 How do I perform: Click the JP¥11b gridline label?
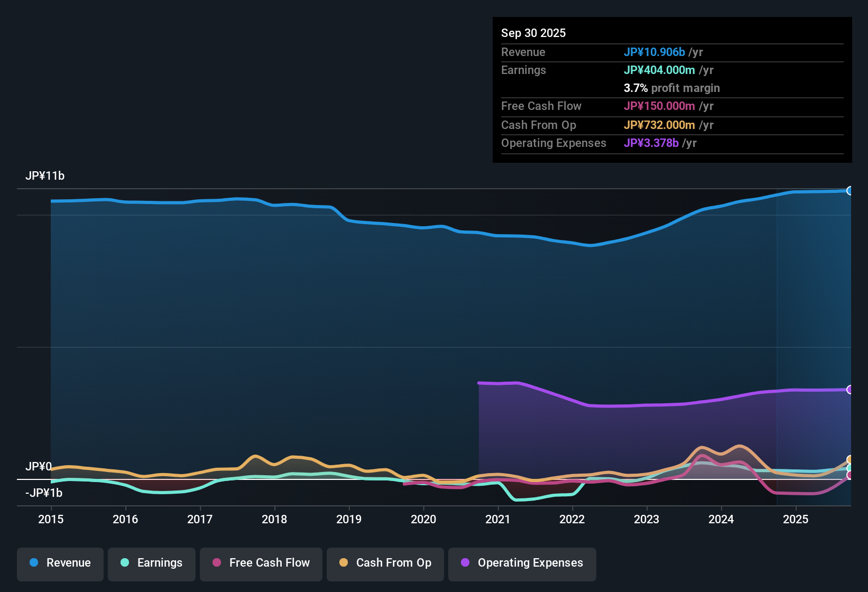(45, 175)
